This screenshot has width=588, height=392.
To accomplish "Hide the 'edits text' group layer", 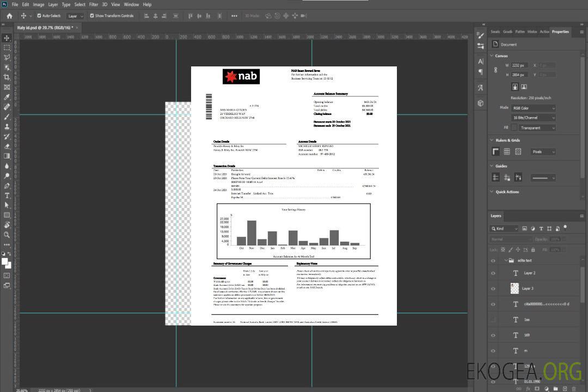I will coord(493,260).
